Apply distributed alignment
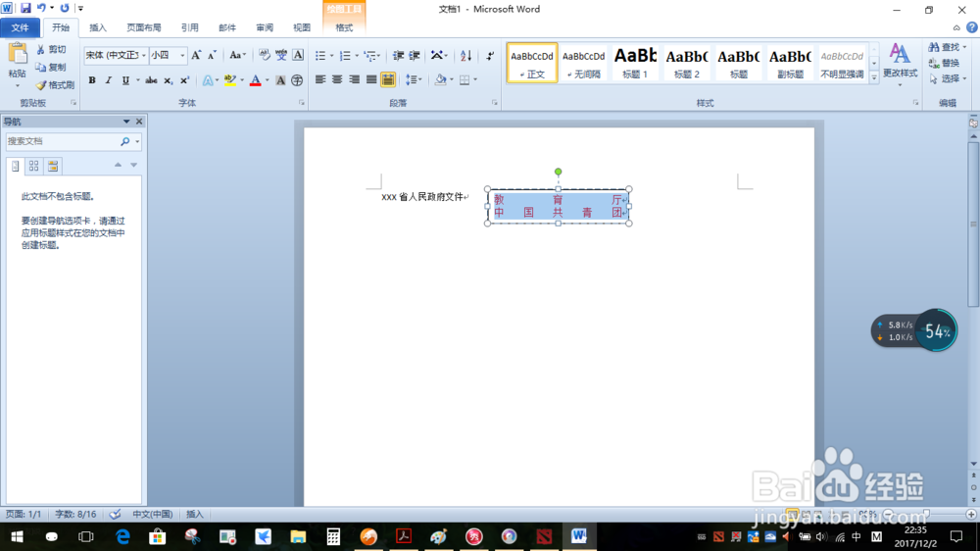This screenshot has width=980, height=551. [388, 79]
